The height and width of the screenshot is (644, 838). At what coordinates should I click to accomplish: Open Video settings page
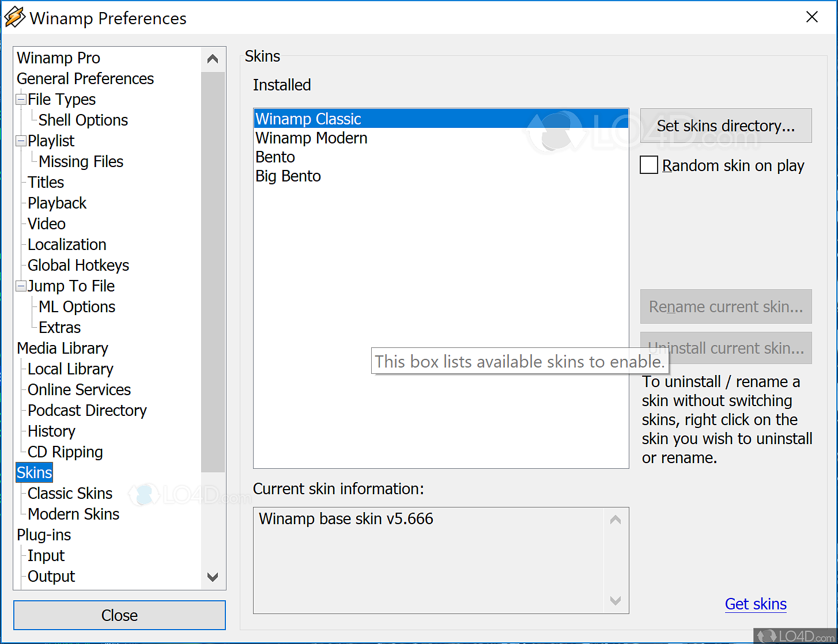47,224
